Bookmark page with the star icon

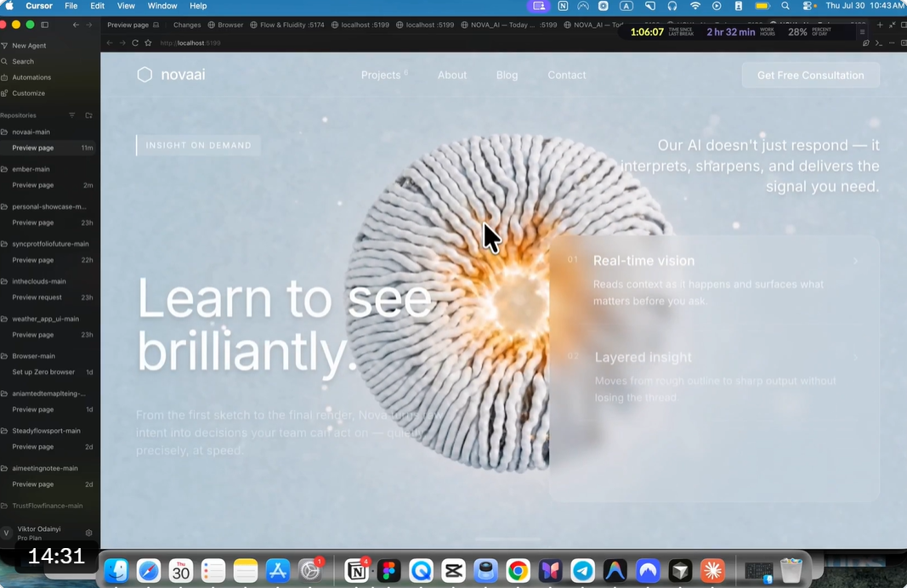[148, 42]
